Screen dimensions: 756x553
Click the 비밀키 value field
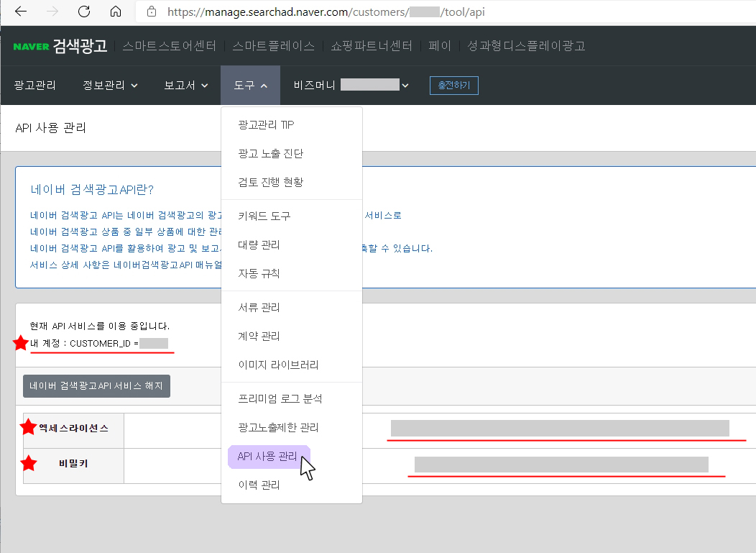point(561,465)
